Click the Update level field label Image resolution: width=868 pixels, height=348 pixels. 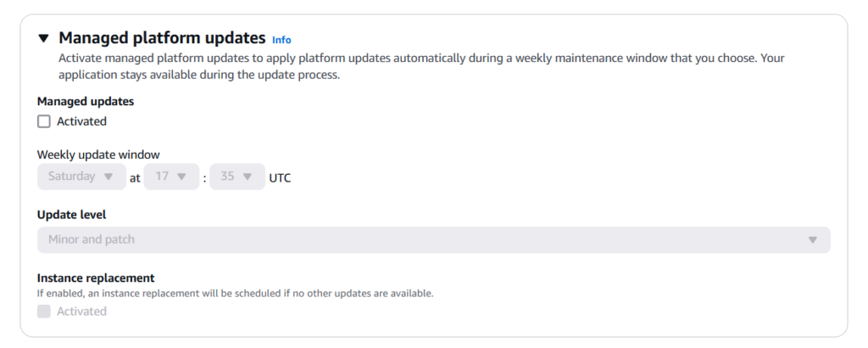pyautogui.click(x=71, y=215)
